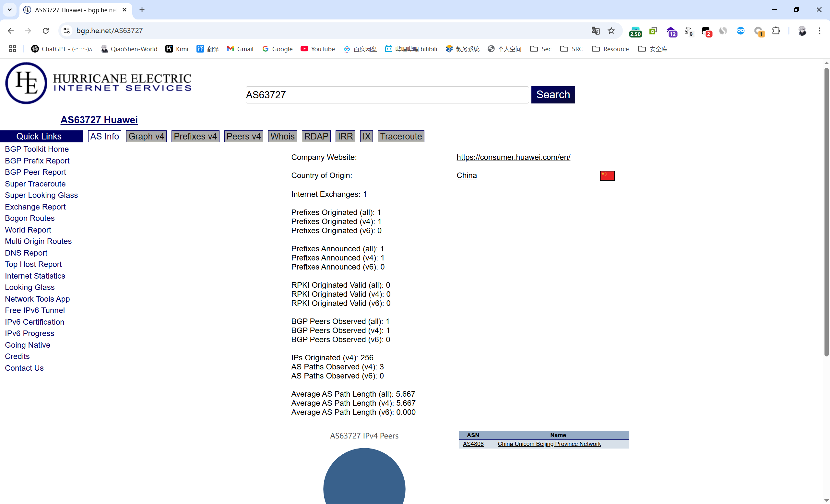Click the Google Translate icon in address bar
This screenshot has width=830, height=504.
point(595,31)
